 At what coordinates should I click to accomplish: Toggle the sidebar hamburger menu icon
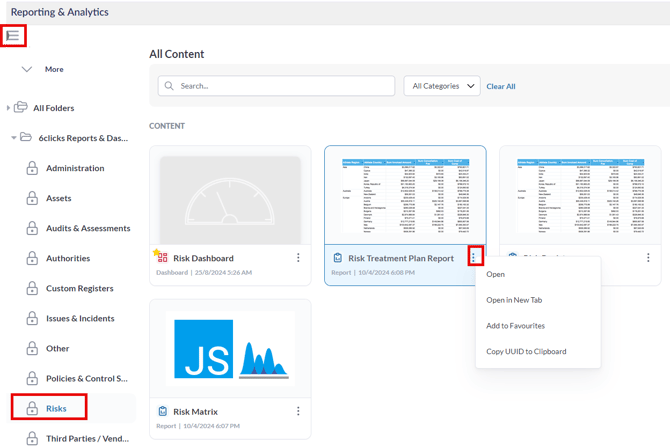[x=13, y=35]
